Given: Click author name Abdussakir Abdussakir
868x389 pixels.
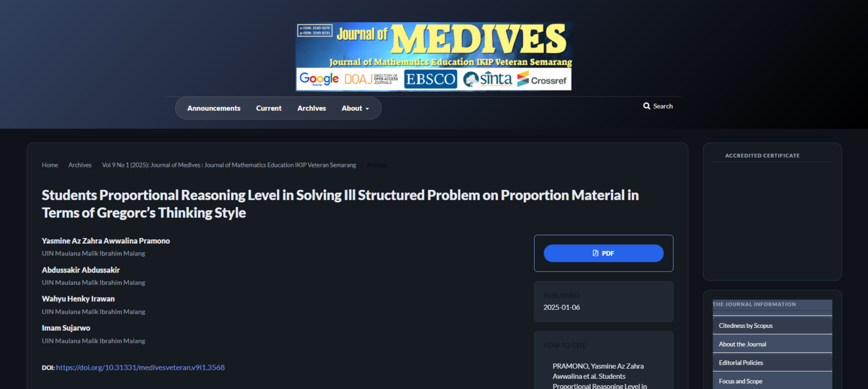Looking at the screenshot, I should point(81,270).
